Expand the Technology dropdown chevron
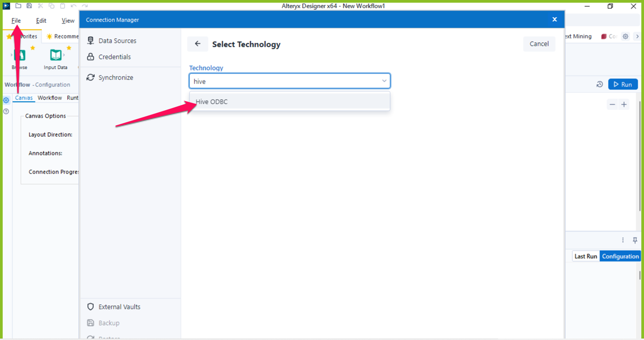The image size is (644, 340). coord(384,81)
